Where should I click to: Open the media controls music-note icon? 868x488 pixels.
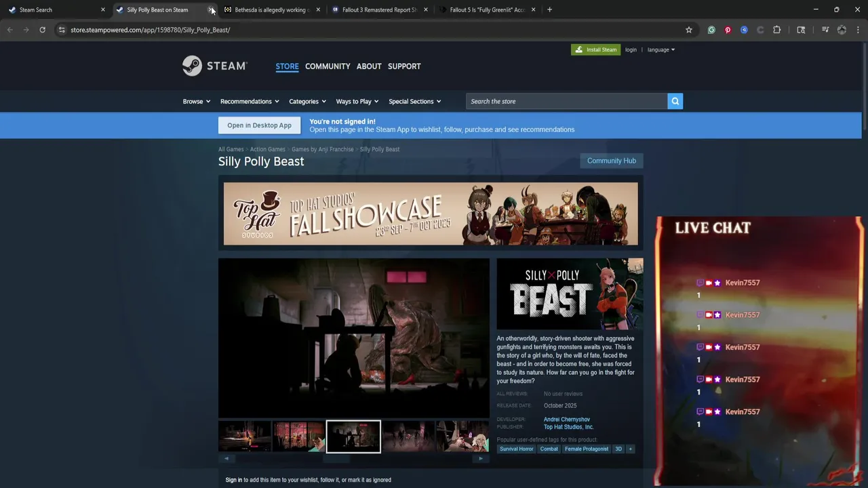[x=825, y=30]
